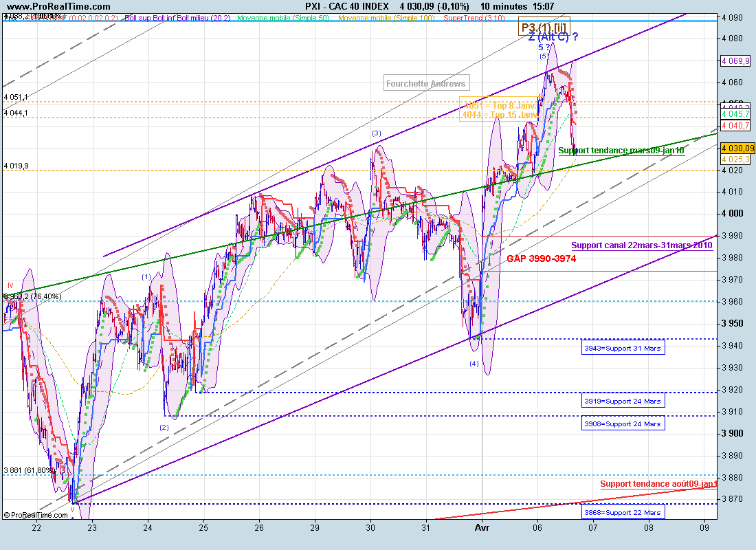Click the 4 044,1 level label
This screenshot has height=550, width=756.
click(x=16, y=113)
